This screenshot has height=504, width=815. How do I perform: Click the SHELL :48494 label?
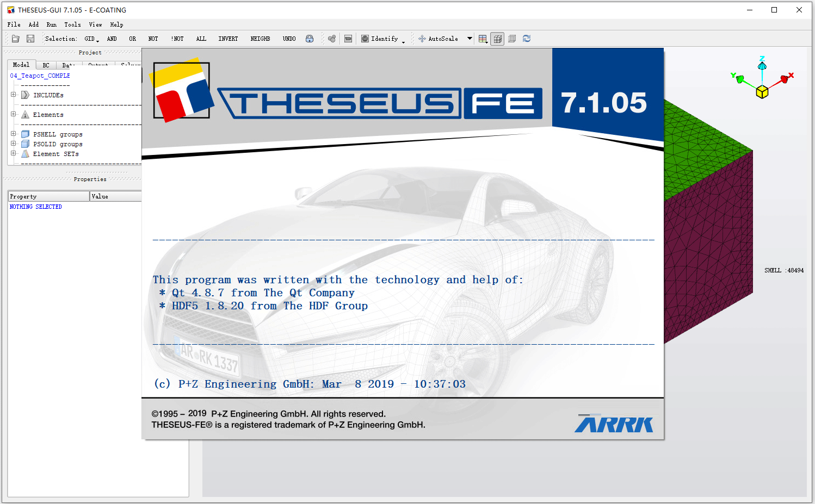coord(784,270)
